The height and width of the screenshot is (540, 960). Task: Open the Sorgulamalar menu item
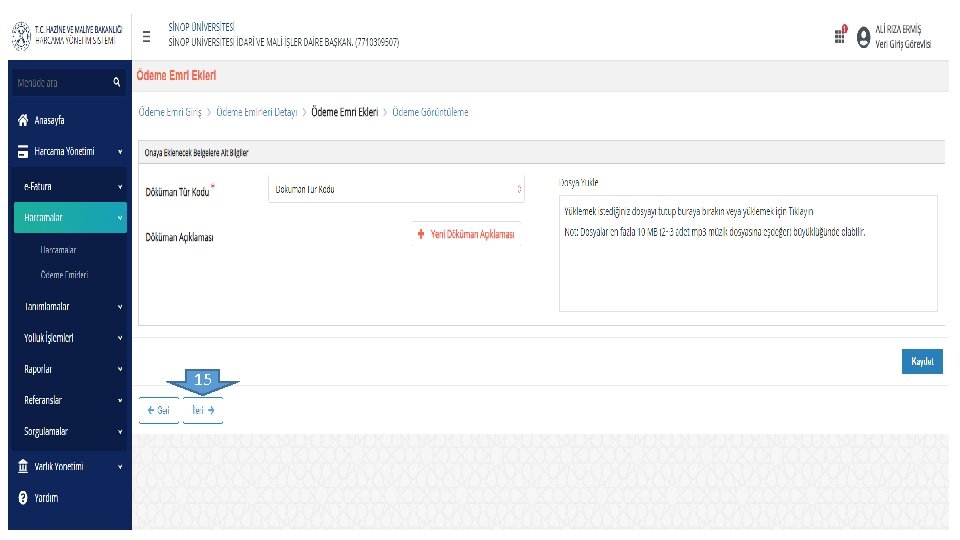coord(46,432)
